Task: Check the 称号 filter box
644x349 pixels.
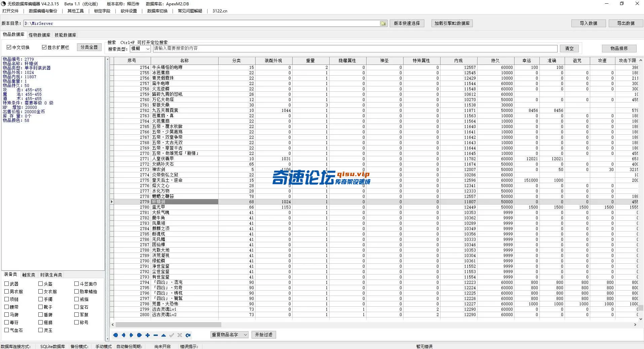Action: pos(77,322)
